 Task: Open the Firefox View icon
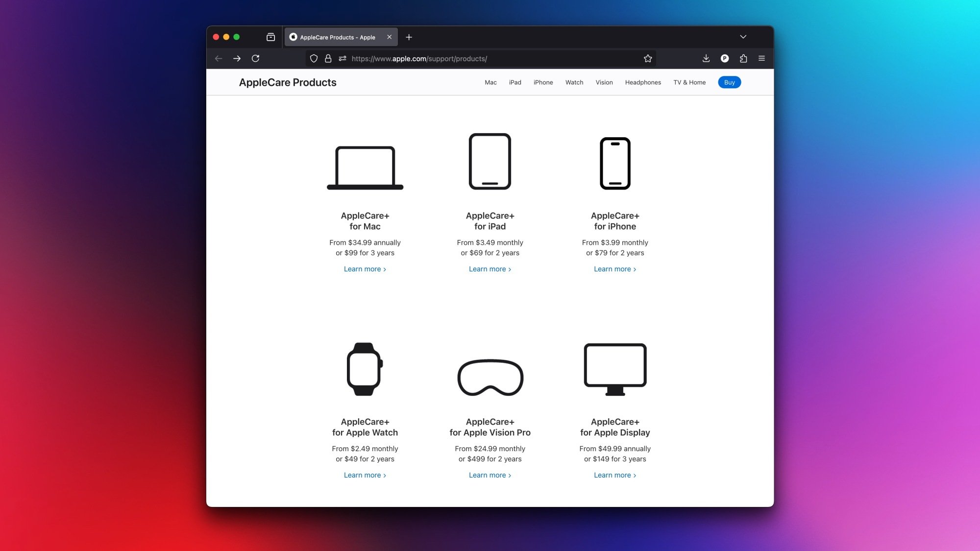[270, 37]
